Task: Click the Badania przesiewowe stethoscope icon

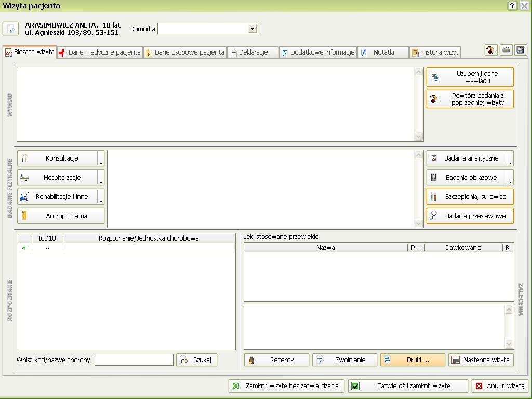Action: pos(433,216)
